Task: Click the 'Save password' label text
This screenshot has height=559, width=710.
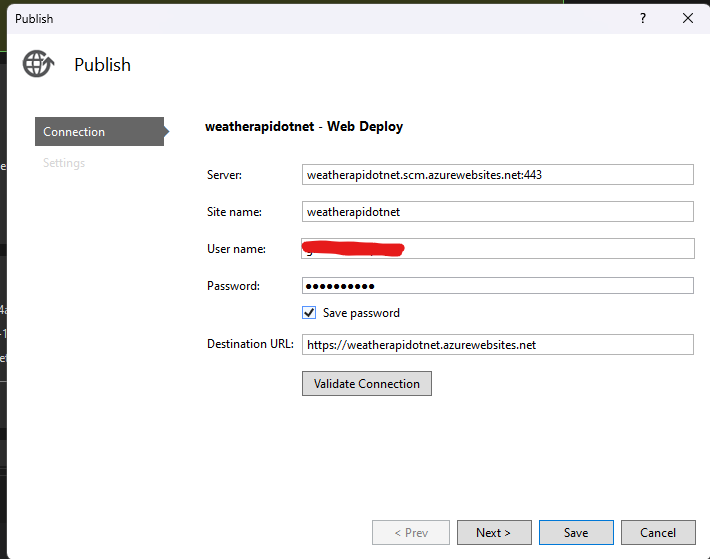Action: click(361, 313)
